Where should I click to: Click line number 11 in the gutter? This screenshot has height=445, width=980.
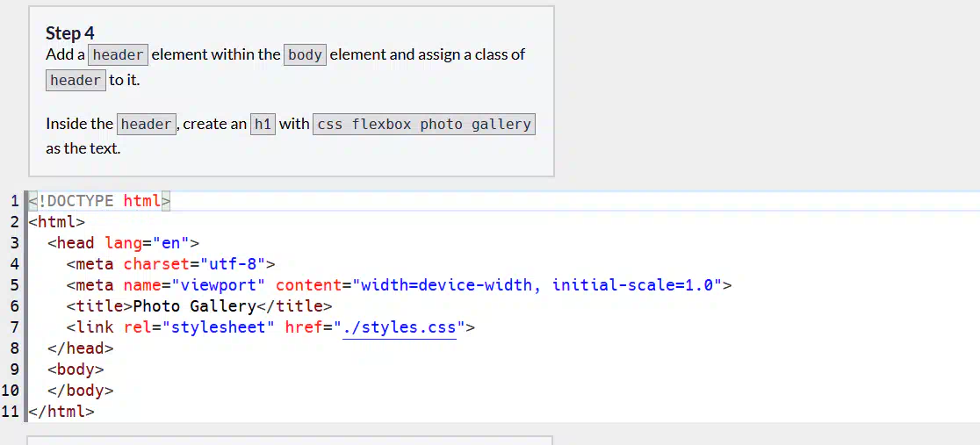[11, 411]
